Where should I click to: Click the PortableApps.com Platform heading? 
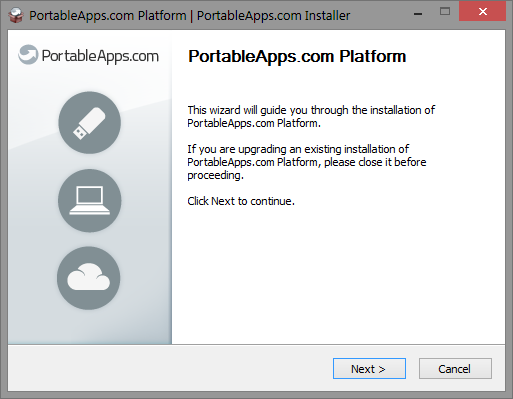coord(297,56)
